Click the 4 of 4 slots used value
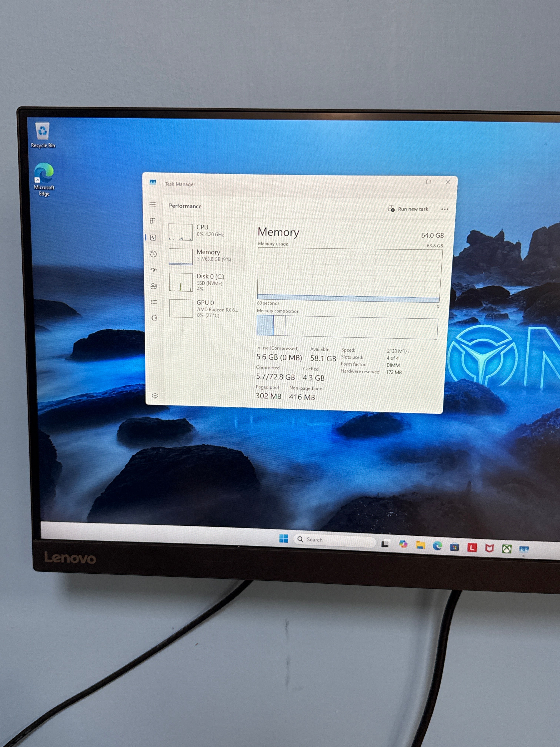The image size is (560, 747). tap(393, 358)
